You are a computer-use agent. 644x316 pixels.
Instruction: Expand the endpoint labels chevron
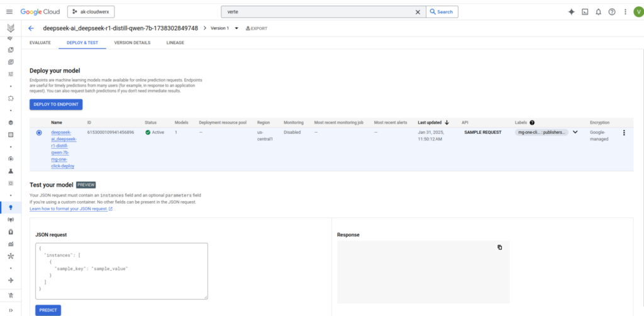(x=575, y=133)
